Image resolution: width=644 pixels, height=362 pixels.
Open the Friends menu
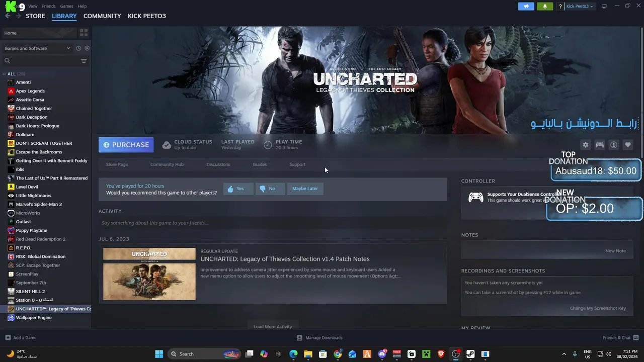tap(49, 6)
